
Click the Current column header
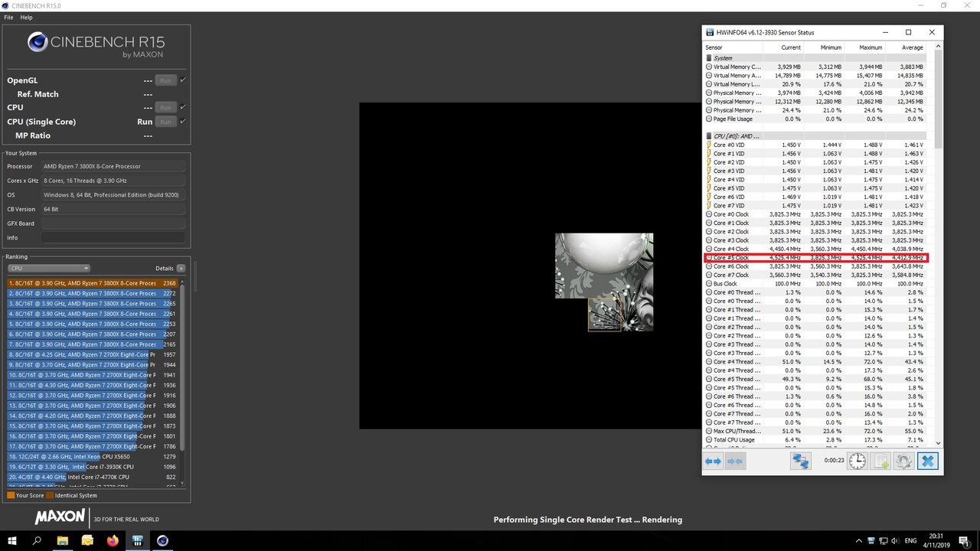783,47
